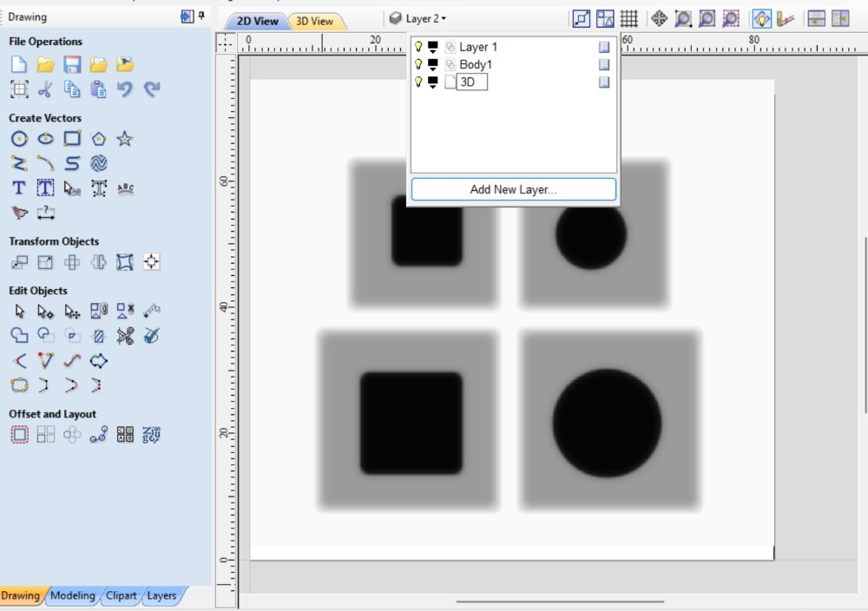Click Add New Layer button
The width and height of the screenshot is (868, 611).
click(513, 189)
